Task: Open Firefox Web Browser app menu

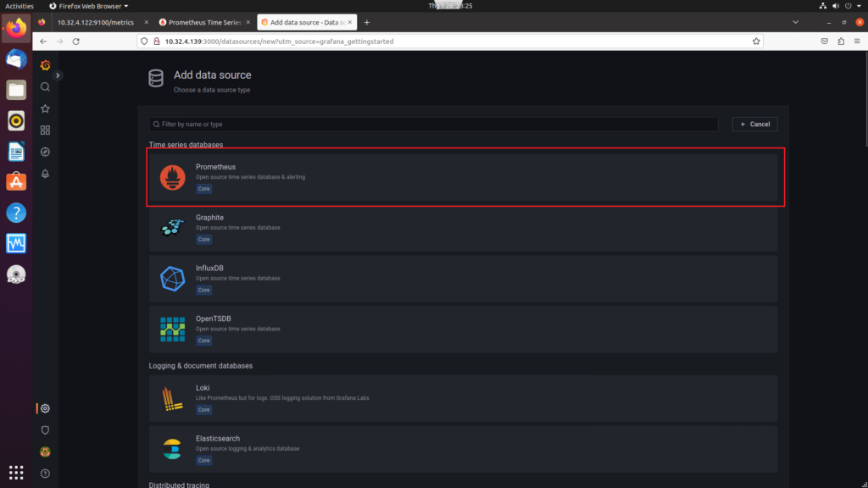Action: [x=88, y=6]
